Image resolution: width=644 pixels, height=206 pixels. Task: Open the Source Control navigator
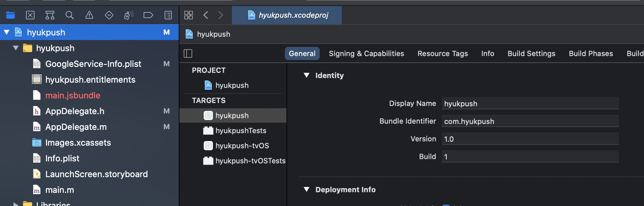pyautogui.click(x=30, y=15)
